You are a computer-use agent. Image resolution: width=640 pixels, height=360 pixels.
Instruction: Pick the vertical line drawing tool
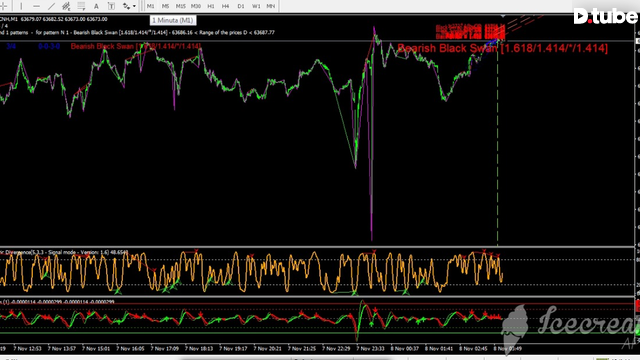(21, 6)
